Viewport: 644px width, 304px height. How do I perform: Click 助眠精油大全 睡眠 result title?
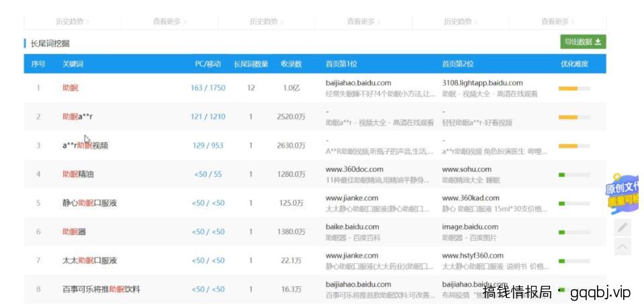[x=471, y=180]
